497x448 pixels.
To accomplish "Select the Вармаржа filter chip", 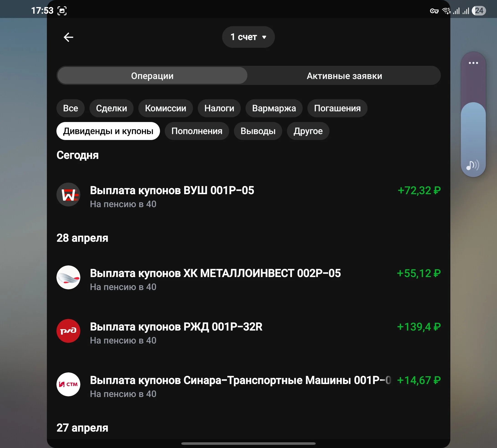I will tap(274, 108).
